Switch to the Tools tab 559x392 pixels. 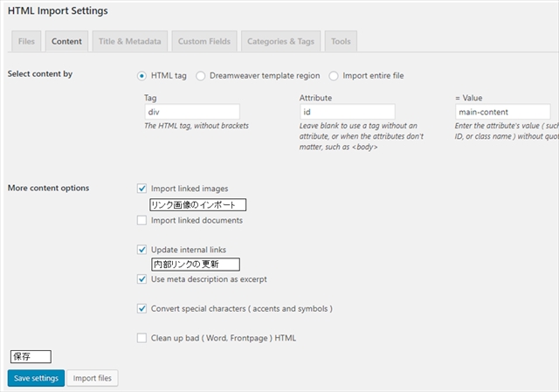(x=341, y=41)
